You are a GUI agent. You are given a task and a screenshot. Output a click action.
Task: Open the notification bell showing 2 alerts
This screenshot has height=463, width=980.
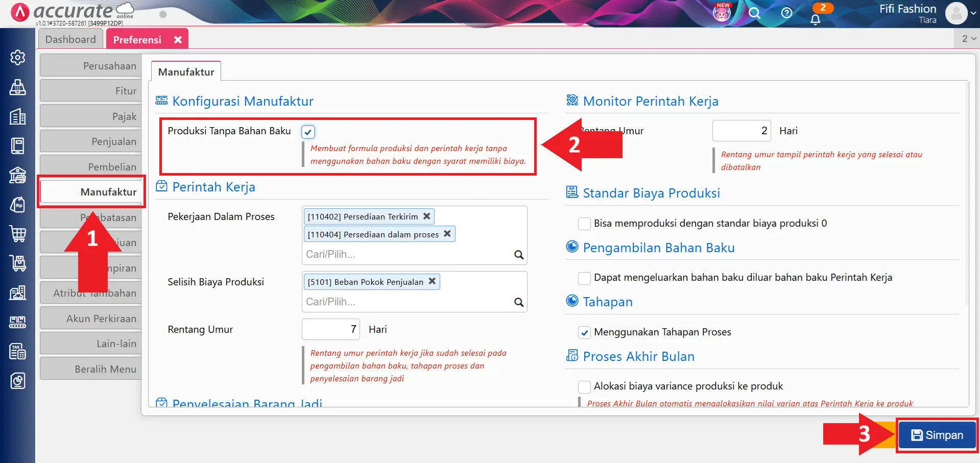click(x=816, y=16)
